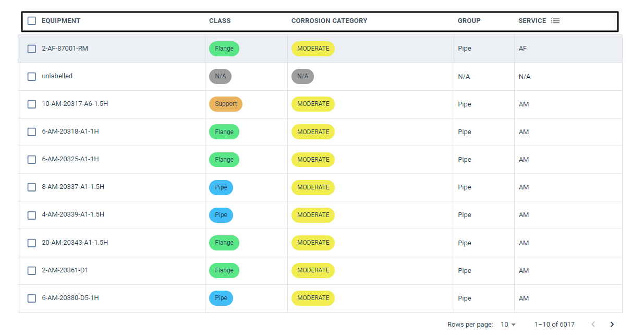Sort by the Equipment column header
The width and height of the screenshot is (644, 335).
pyautogui.click(x=61, y=21)
